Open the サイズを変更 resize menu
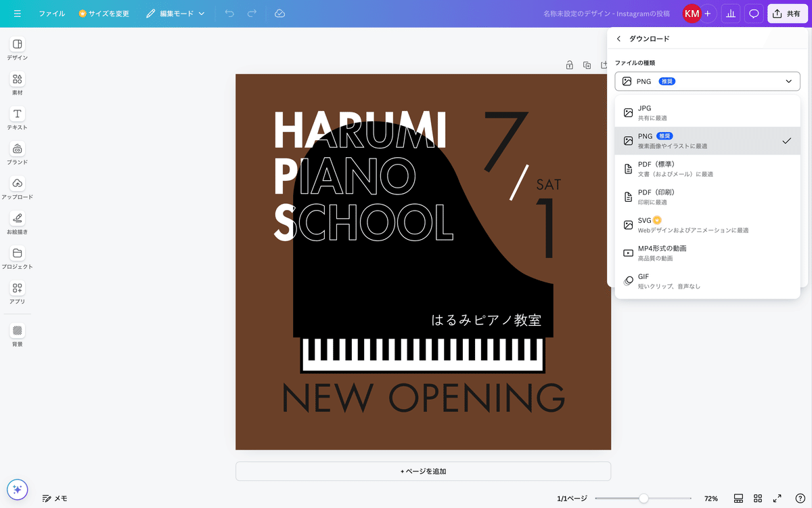 click(104, 13)
